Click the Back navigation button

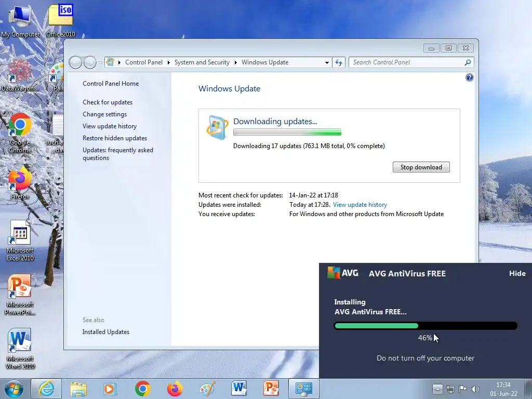pyautogui.click(x=76, y=62)
